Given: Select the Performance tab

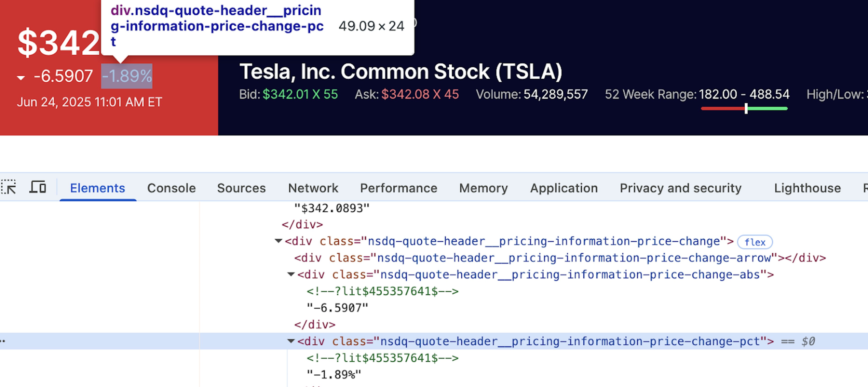Looking at the screenshot, I should point(399,188).
